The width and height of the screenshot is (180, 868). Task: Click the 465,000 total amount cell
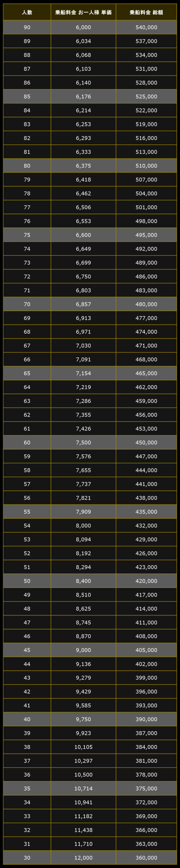[146, 373]
